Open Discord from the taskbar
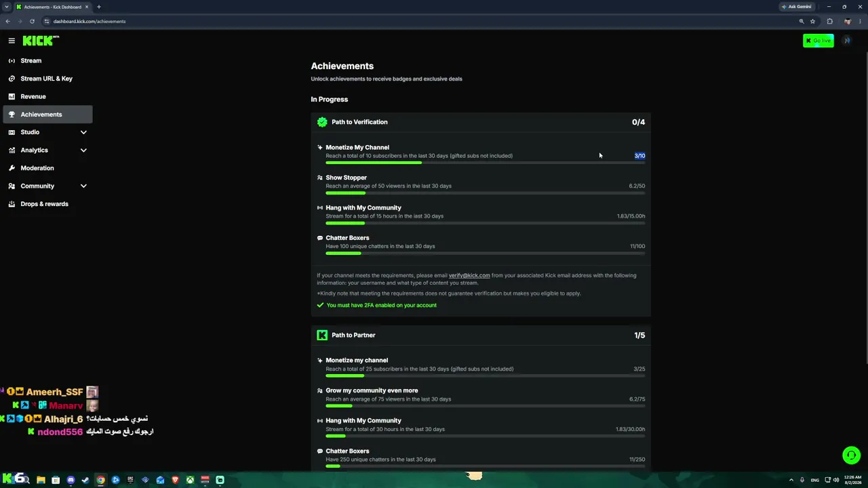 pyautogui.click(x=71, y=480)
